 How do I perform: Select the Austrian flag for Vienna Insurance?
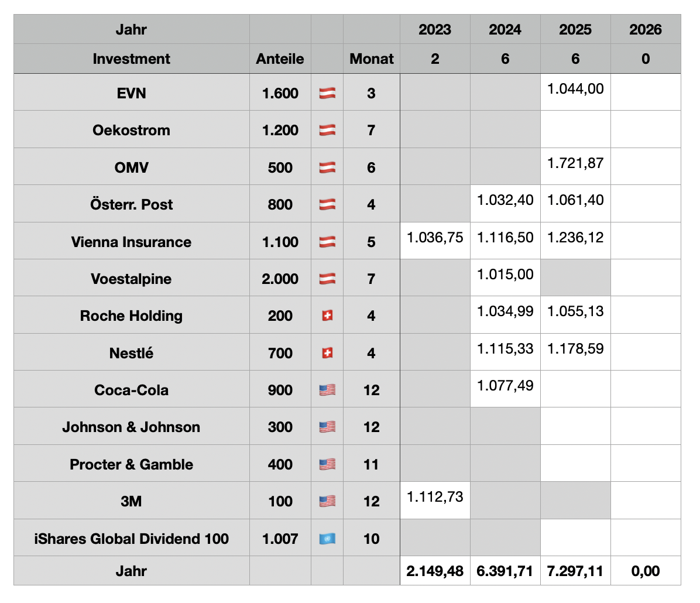click(x=327, y=242)
